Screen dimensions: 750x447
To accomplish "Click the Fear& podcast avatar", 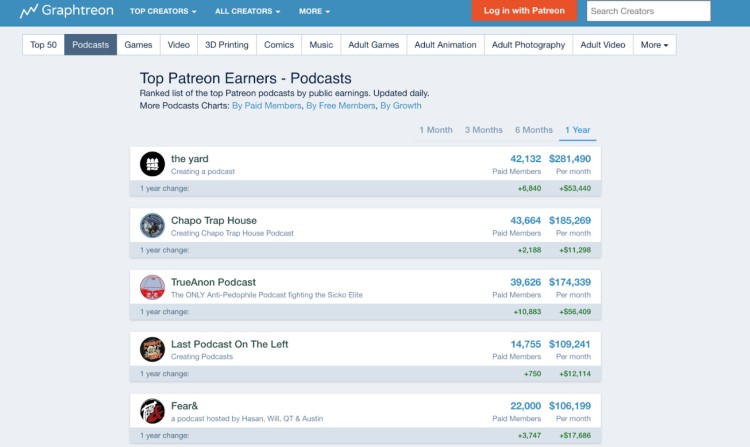I will pyautogui.click(x=152, y=411).
